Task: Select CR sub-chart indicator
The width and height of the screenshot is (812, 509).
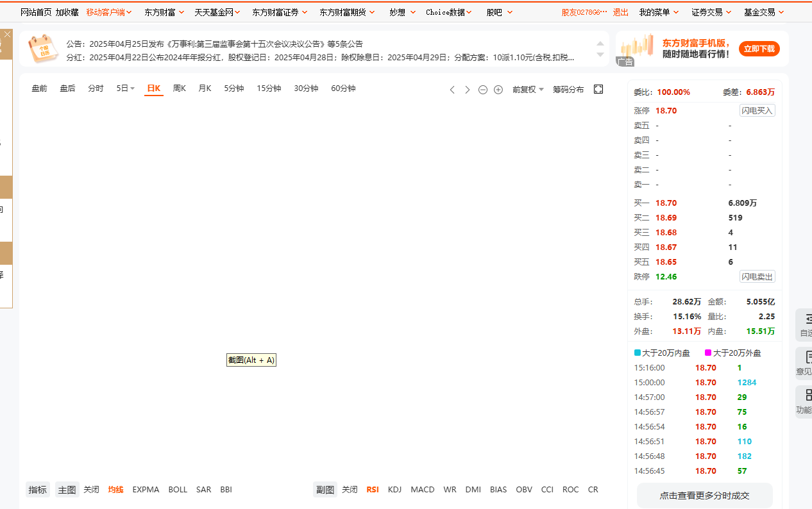Action: coord(593,490)
